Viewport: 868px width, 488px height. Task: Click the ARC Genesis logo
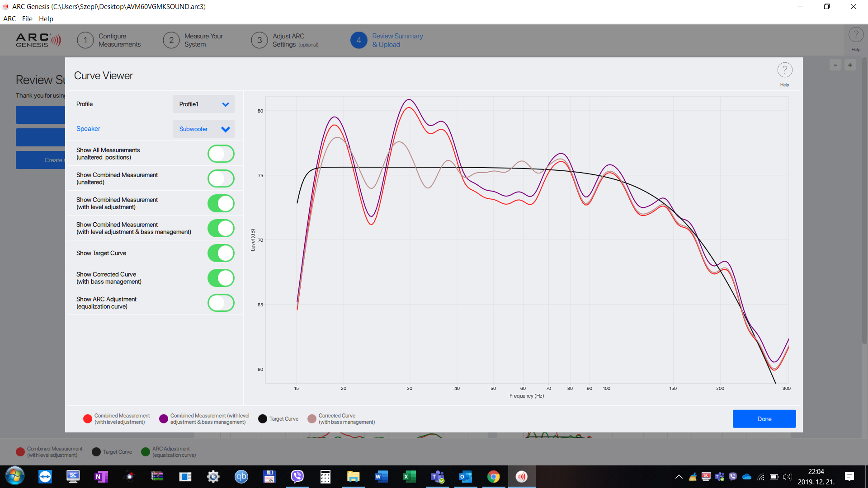pos(38,40)
